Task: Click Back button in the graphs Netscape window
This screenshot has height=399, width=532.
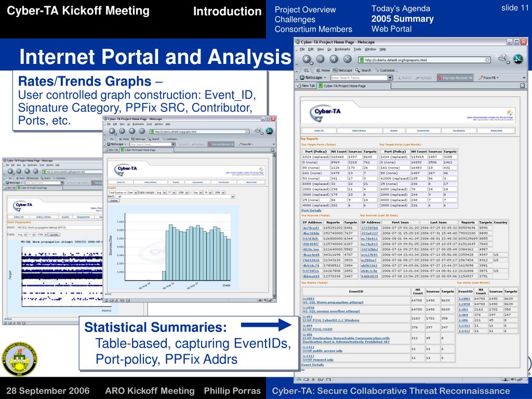Action: (x=112, y=131)
